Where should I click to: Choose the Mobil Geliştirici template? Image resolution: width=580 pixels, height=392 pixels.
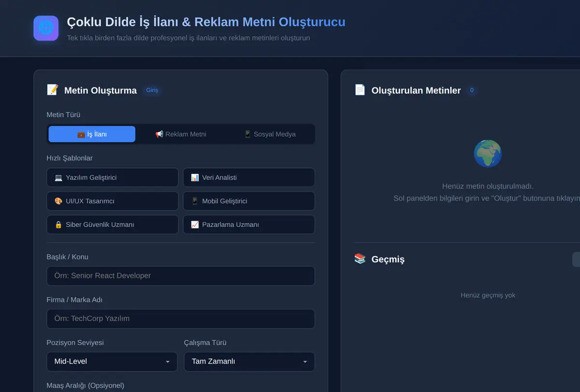coord(249,201)
